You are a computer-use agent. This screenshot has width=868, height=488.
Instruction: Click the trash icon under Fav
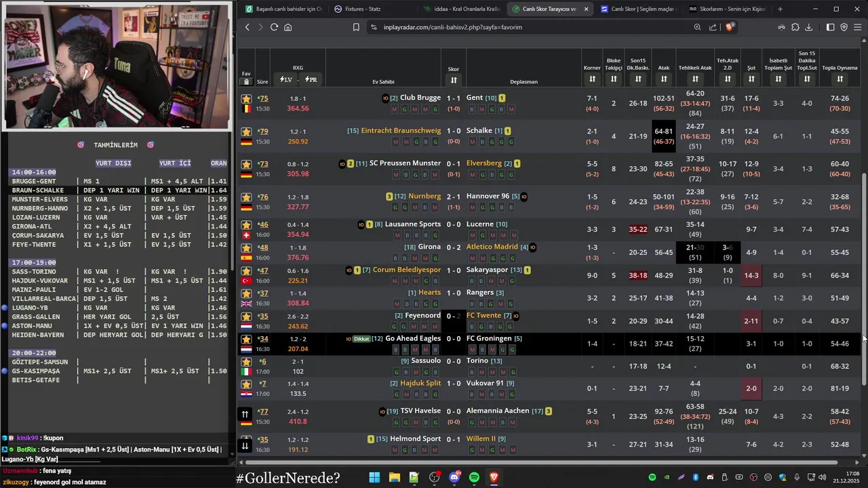tap(246, 81)
